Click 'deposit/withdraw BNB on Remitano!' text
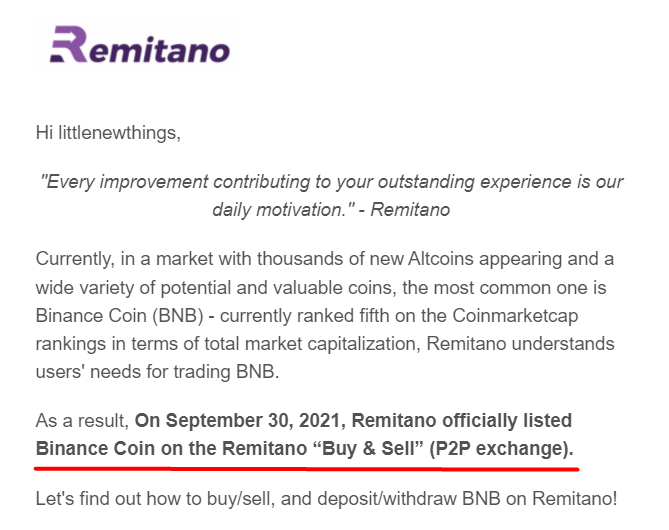This screenshot has height=530, width=669. pos(467,498)
